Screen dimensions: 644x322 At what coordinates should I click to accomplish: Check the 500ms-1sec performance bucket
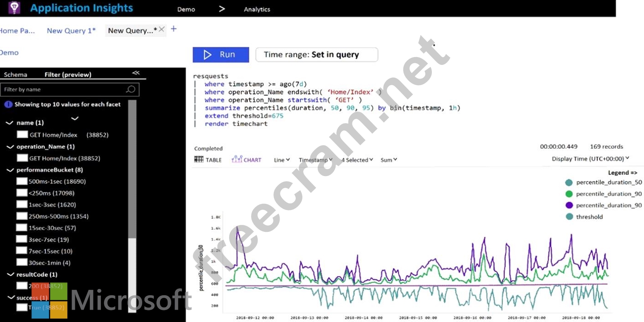point(22,181)
